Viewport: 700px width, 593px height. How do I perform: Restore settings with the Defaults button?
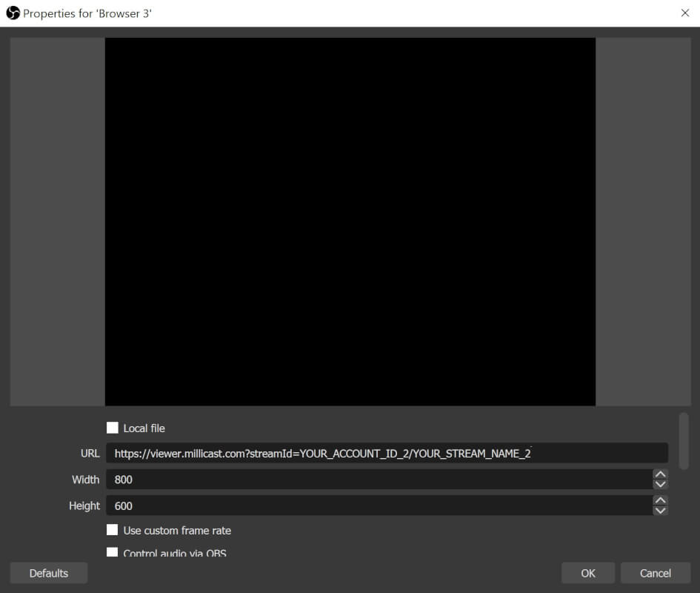[48, 572]
